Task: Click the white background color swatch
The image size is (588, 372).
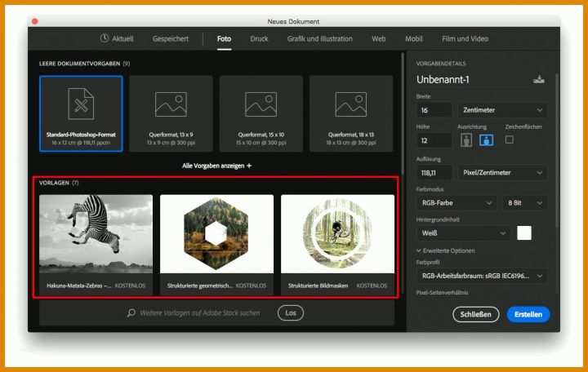Action: tap(523, 233)
